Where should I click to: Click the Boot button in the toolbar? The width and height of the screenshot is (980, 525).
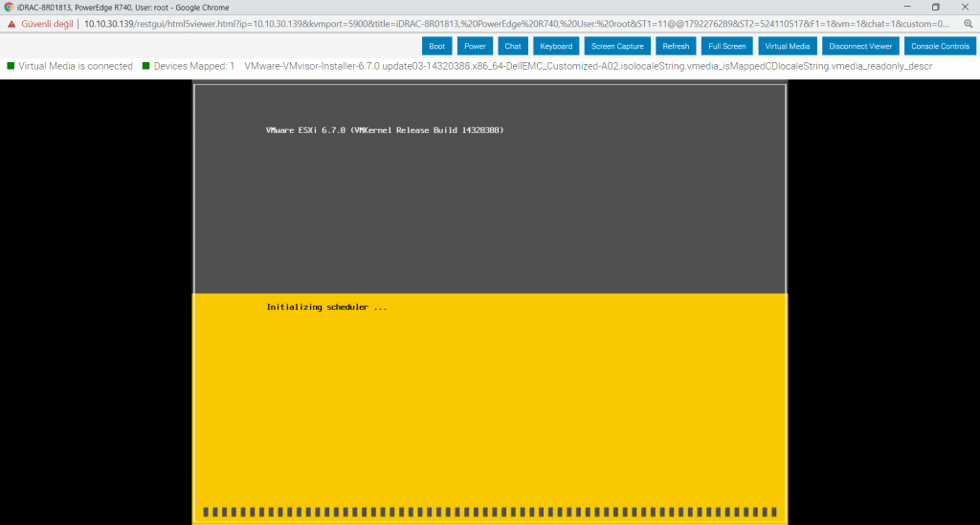coord(436,46)
